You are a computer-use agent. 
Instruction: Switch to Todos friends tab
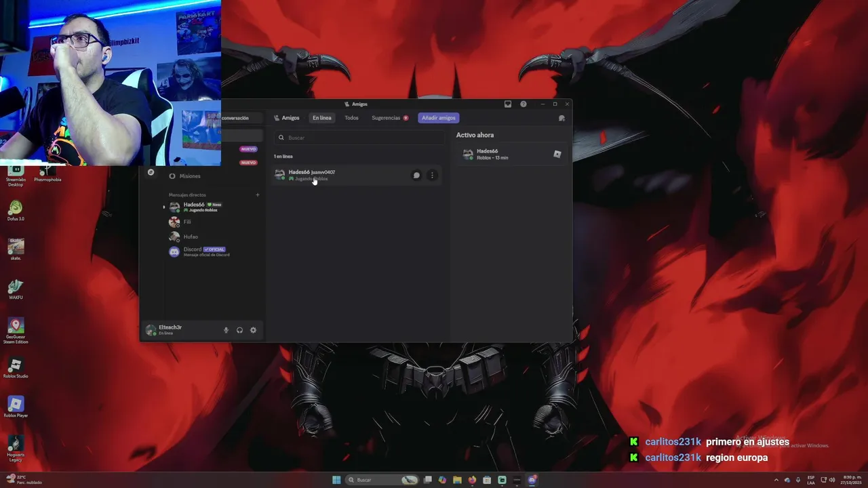point(351,118)
